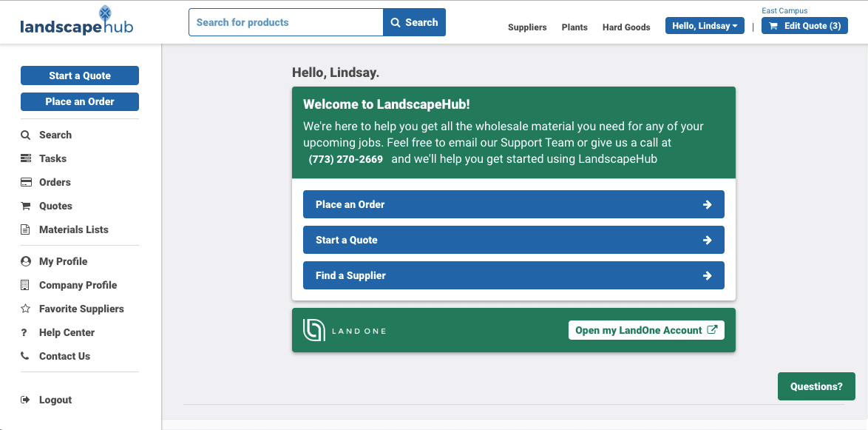Click sidebar Place an Order button
Viewport: 868px width, 430px height.
click(80, 101)
